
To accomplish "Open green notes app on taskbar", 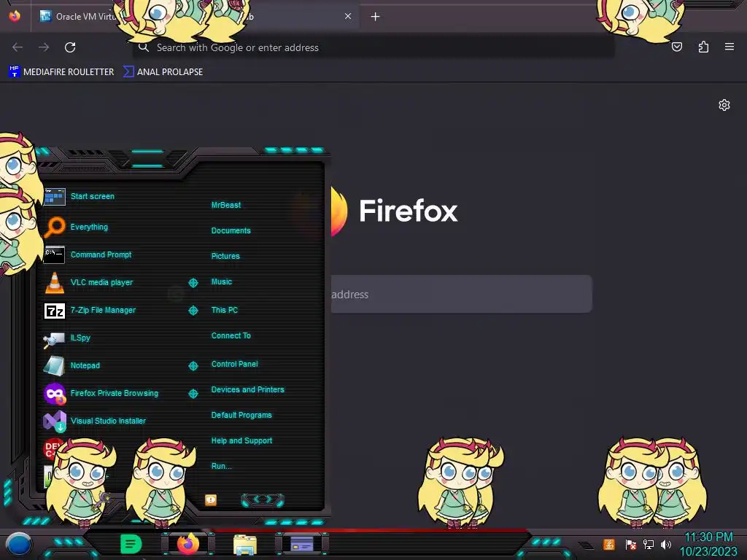I will 131,544.
